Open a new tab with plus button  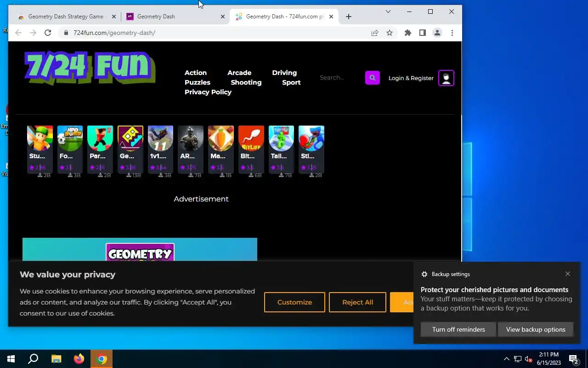[x=349, y=17]
